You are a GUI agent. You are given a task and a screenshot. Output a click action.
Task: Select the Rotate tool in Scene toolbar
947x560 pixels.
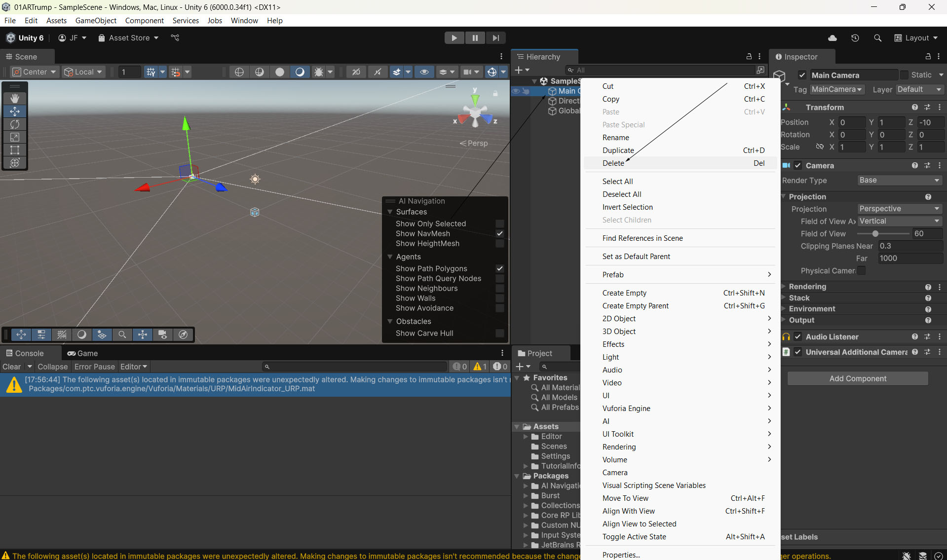pos(15,124)
